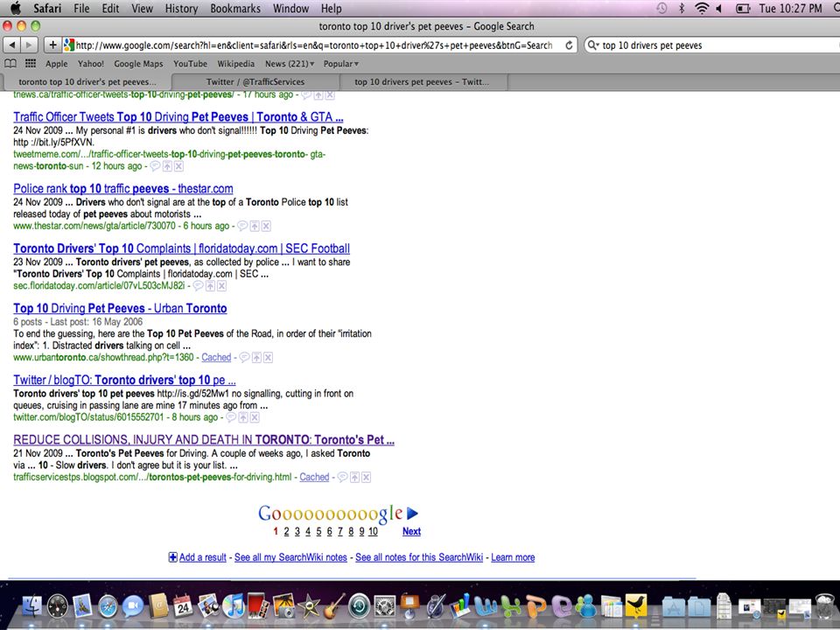The image size is (840, 630).
Task: Open the History menu
Action: 181,8
